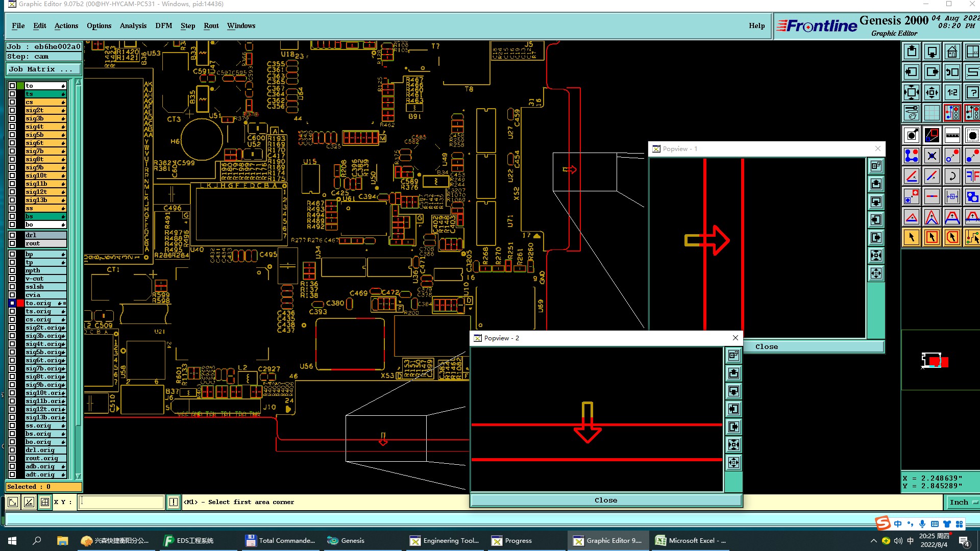Click the pan left view icon

[x=912, y=72]
